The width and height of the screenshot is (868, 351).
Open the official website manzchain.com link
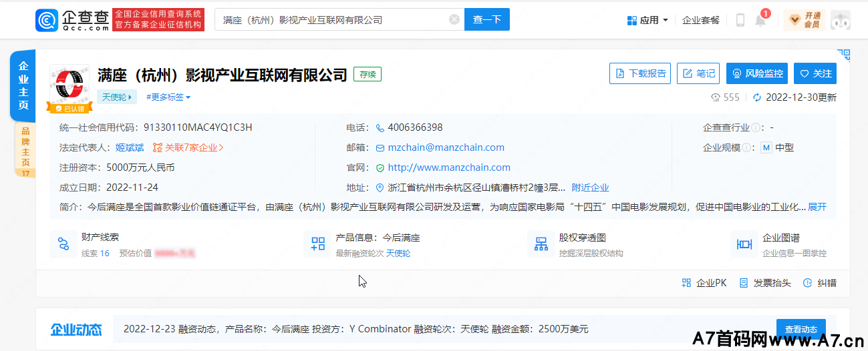click(449, 167)
